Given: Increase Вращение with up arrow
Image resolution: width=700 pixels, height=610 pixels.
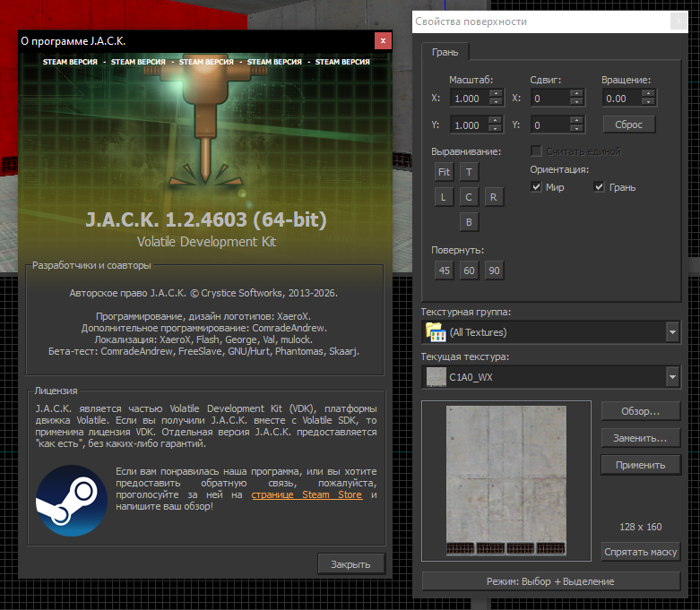Looking at the screenshot, I should (648, 94).
